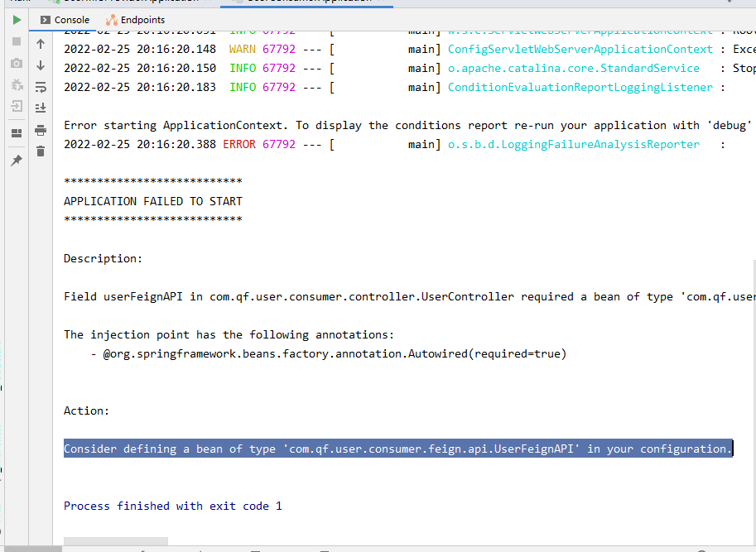Click 'The injection point has the following annotations:'

point(229,335)
